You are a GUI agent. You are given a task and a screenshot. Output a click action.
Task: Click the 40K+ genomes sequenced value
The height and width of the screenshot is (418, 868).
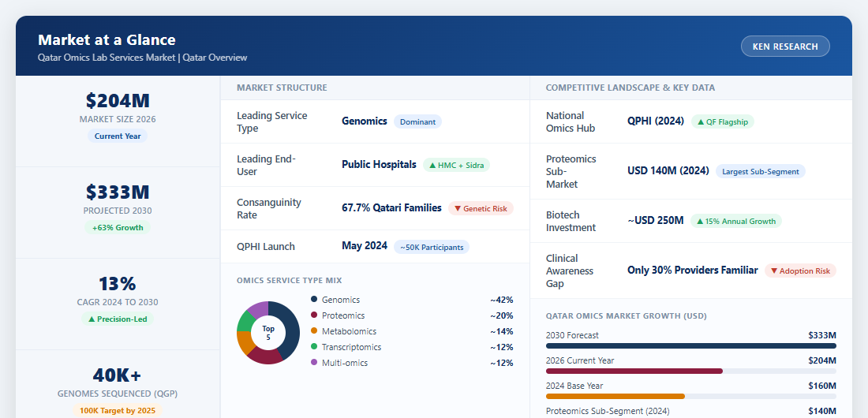118,375
